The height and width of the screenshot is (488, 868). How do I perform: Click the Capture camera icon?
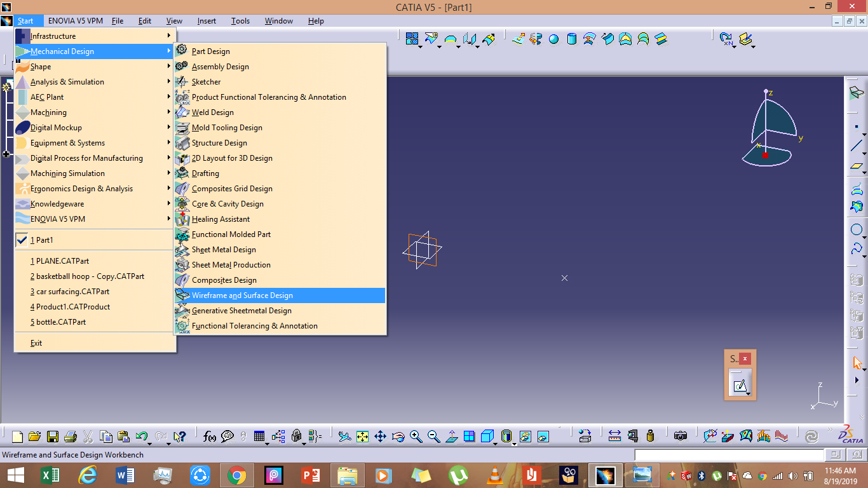pyautogui.click(x=681, y=437)
